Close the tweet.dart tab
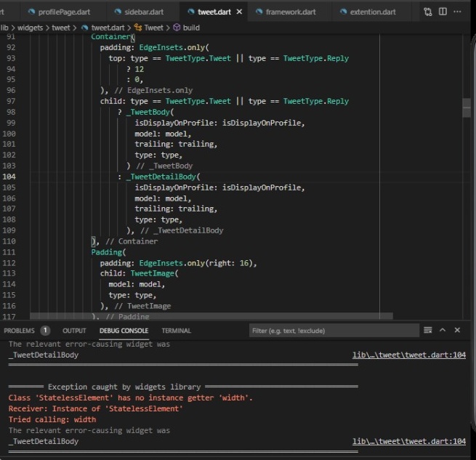 coord(239,12)
